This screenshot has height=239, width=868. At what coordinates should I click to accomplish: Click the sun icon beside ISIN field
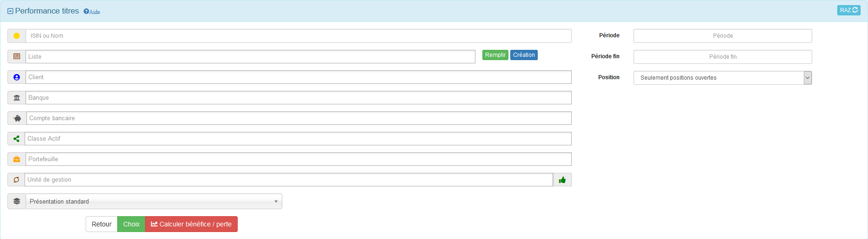[x=17, y=36]
